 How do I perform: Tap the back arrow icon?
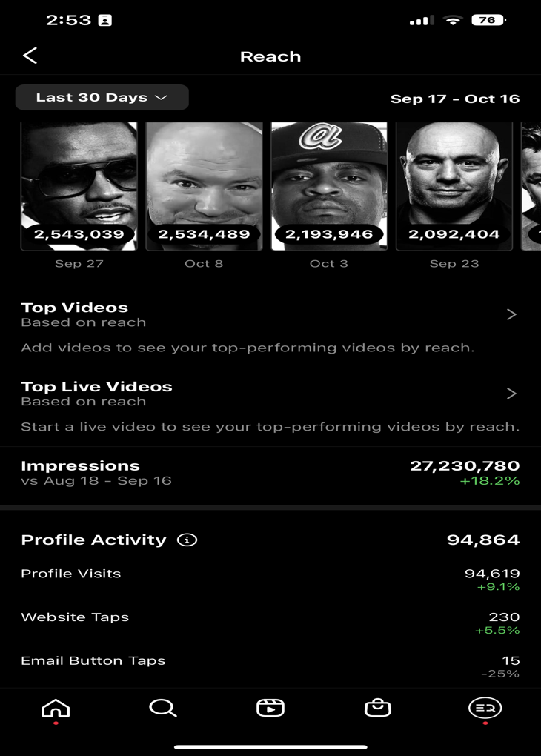[30, 56]
